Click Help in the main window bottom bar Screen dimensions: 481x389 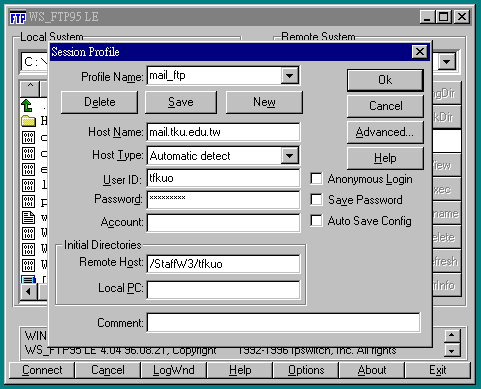[240, 370]
